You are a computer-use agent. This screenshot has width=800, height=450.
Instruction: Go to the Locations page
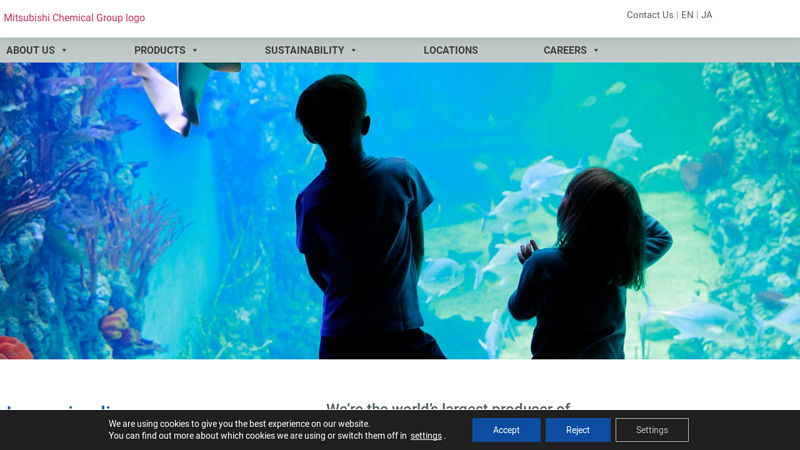coord(450,50)
